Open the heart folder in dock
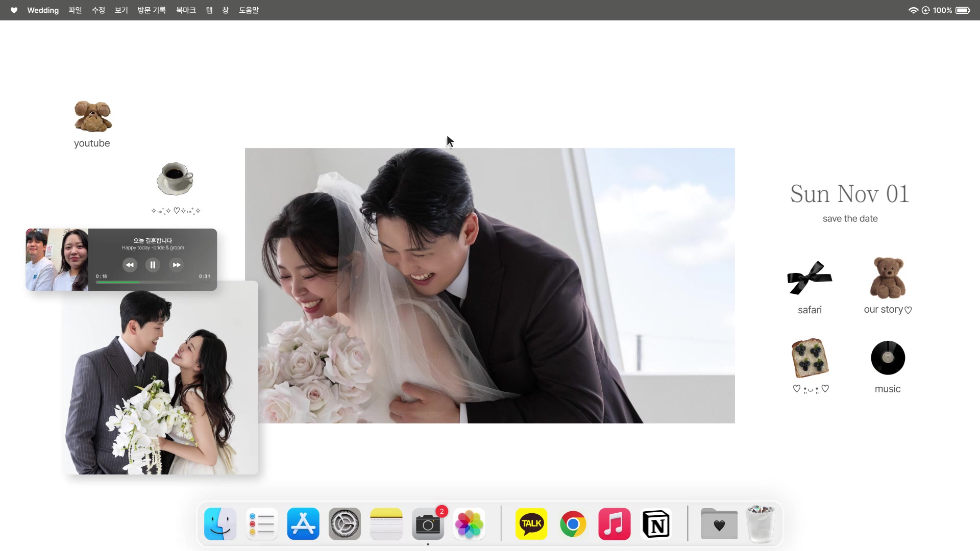 click(x=719, y=523)
